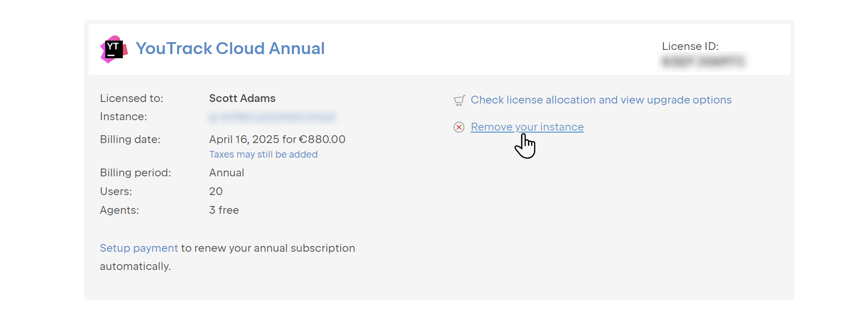Click the Taxes may still be added note
The width and height of the screenshot is (868, 310).
pyautogui.click(x=263, y=154)
